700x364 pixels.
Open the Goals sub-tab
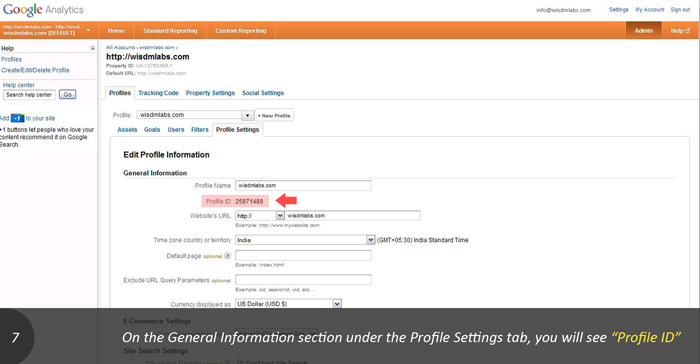(152, 130)
